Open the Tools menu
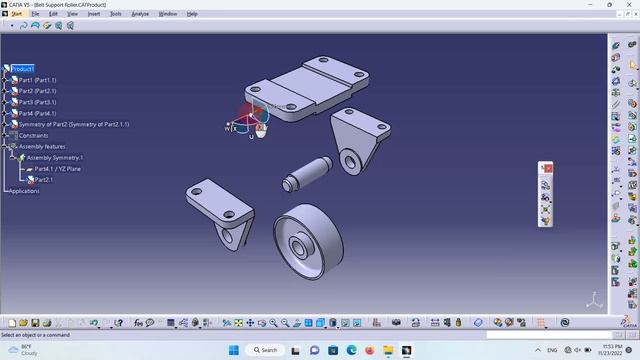The height and width of the screenshot is (360, 640). click(x=116, y=14)
